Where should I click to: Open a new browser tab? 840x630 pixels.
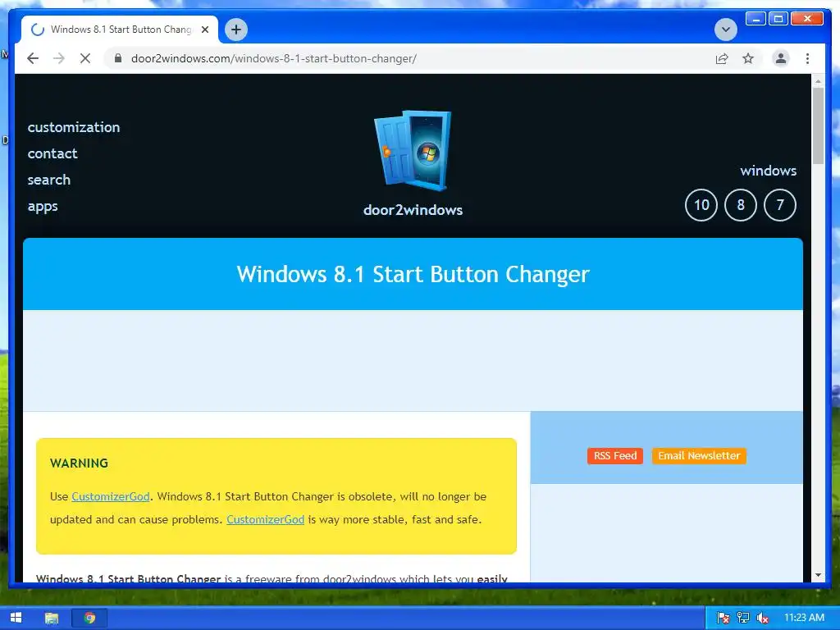coord(235,30)
